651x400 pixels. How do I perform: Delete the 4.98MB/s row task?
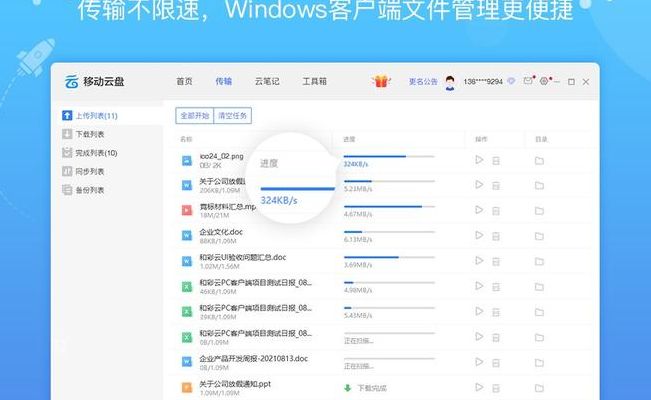tap(496, 287)
